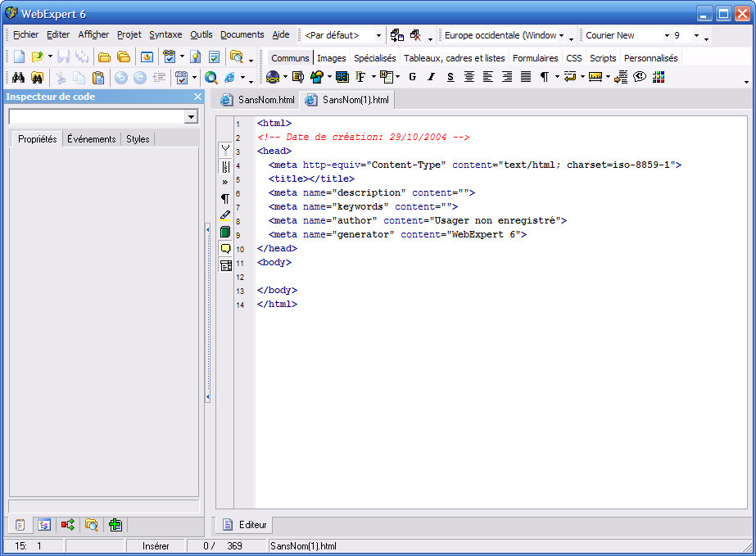Open the font size 9 dropdown
The width and height of the screenshot is (756, 556).
696,36
